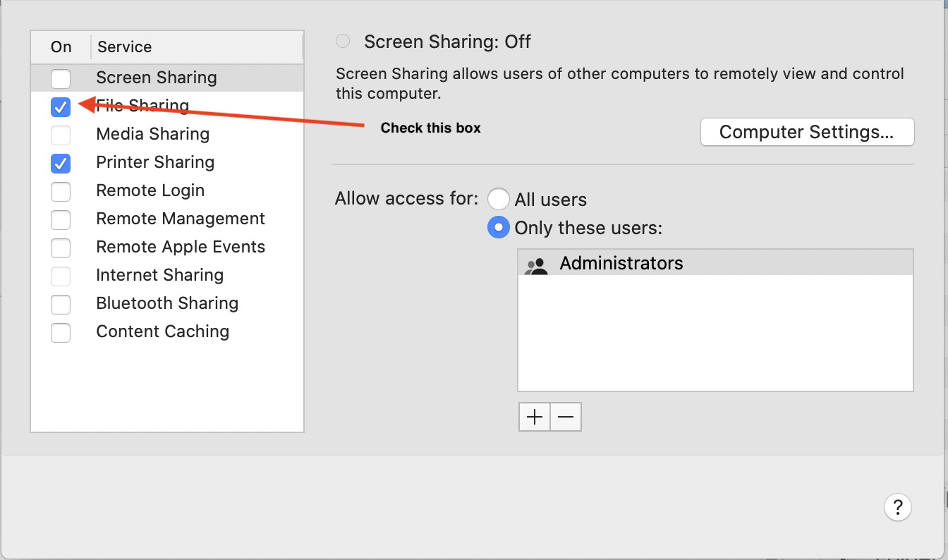This screenshot has height=560, width=948.
Task: Select the Screen Sharing service row
Action: 167,78
